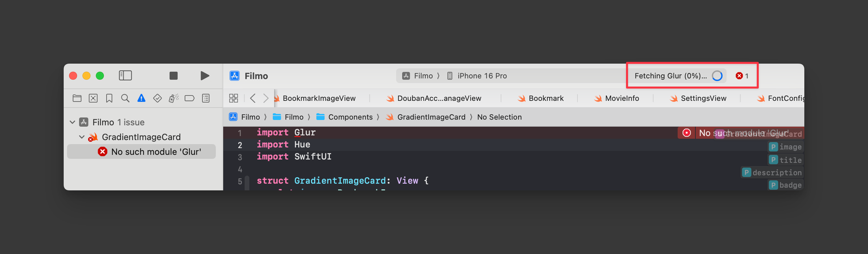Open the Debug navigator
Viewport: 868px width, 254px height.
point(174,98)
